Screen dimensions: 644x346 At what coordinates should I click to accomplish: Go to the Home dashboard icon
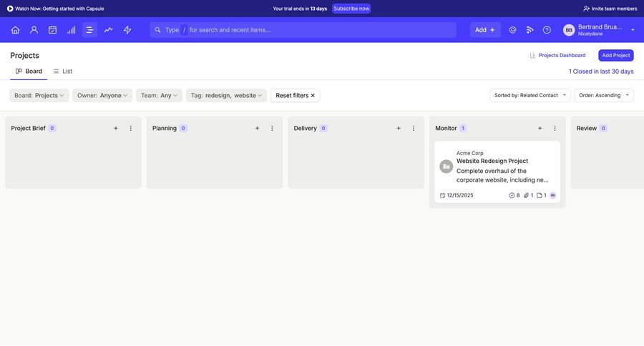coord(15,30)
